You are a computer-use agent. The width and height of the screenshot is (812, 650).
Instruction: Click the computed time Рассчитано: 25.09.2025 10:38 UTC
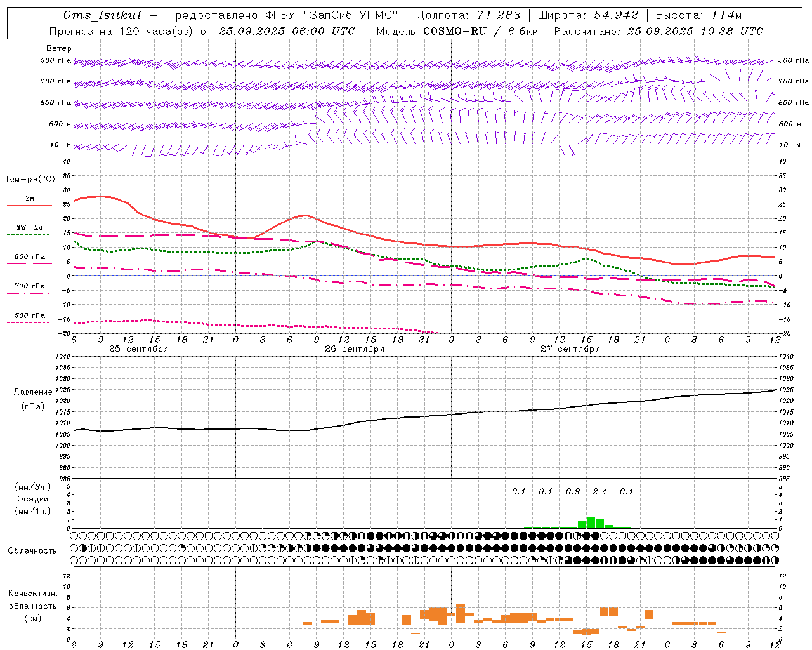point(658,31)
